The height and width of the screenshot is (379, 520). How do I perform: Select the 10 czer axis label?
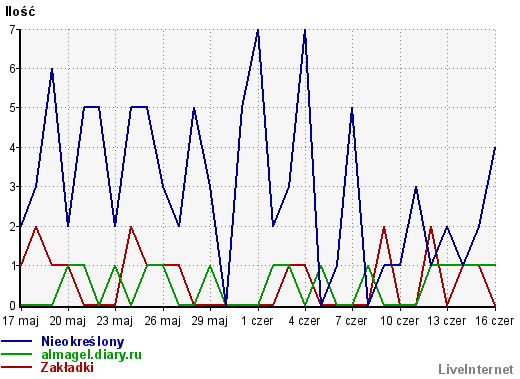[x=399, y=321]
